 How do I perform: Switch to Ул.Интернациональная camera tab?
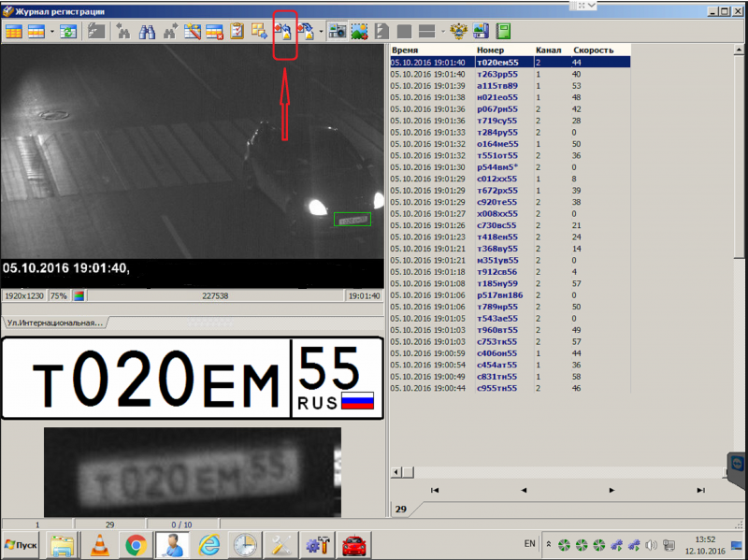(52, 323)
